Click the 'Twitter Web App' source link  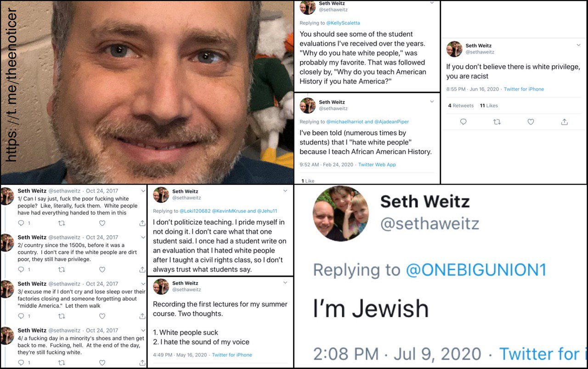point(377,164)
